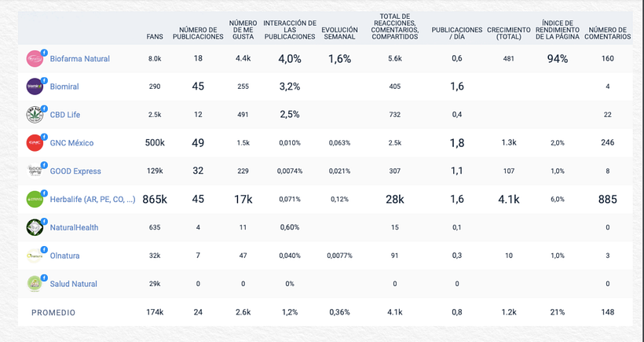
Task: Click the NaturalHealth page logo icon
Action: (x=35, y=227)
